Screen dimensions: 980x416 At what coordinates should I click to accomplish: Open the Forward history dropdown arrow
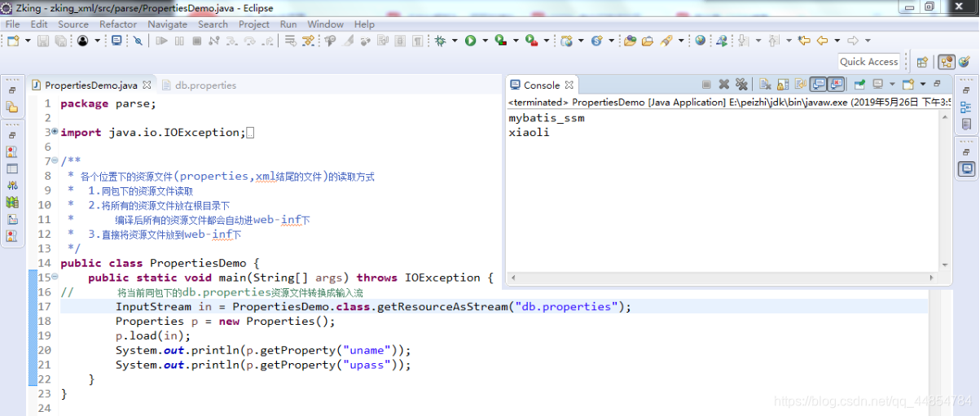point(867,41)
